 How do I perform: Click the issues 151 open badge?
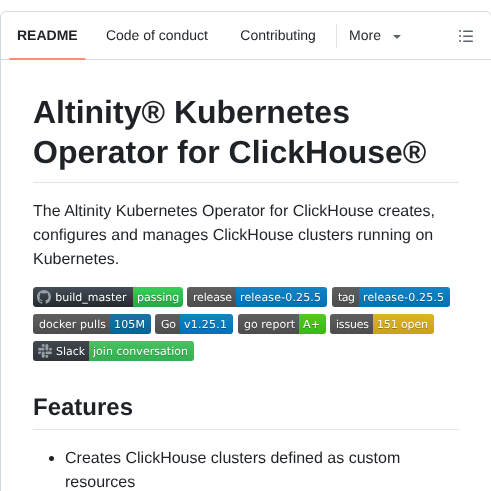(382, 324)
